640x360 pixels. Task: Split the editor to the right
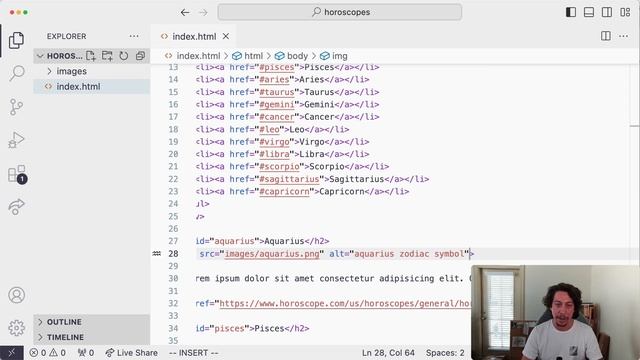[x=606, y=36]
